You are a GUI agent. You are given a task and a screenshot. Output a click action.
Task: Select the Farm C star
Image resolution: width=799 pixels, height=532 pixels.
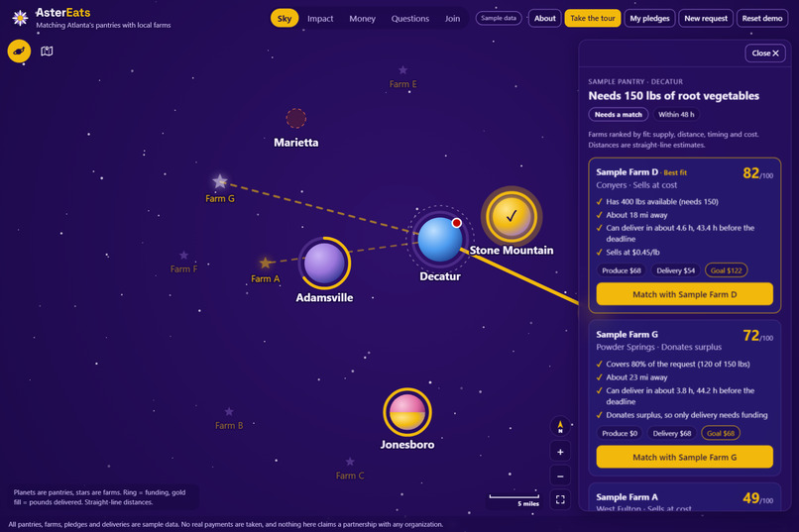(x=350, y=462)
